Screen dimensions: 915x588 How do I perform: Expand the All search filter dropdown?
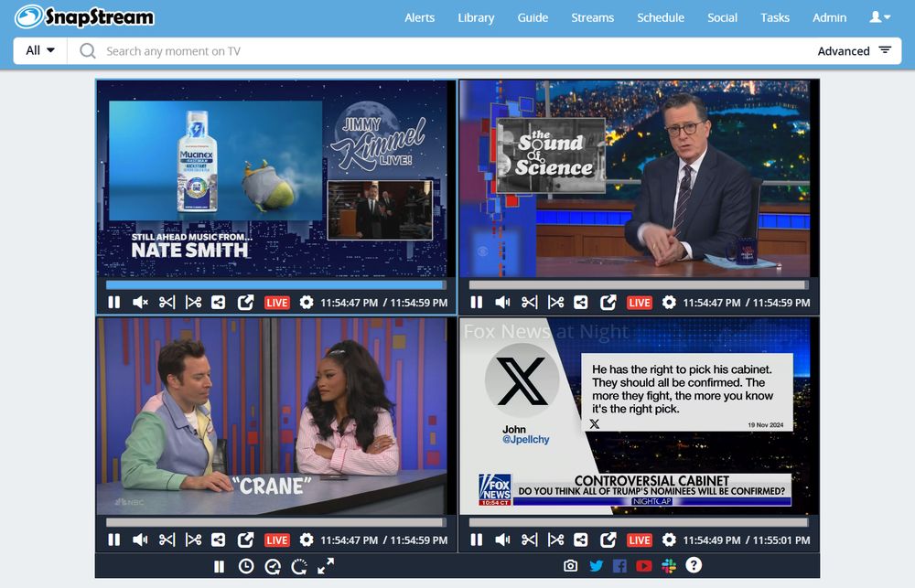point(40,50)
